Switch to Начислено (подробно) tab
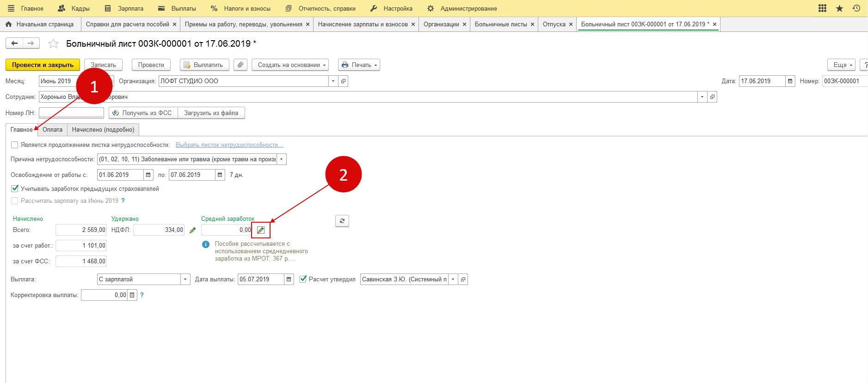Viewport: 868px width, 383px height. (x=103, y=130)
